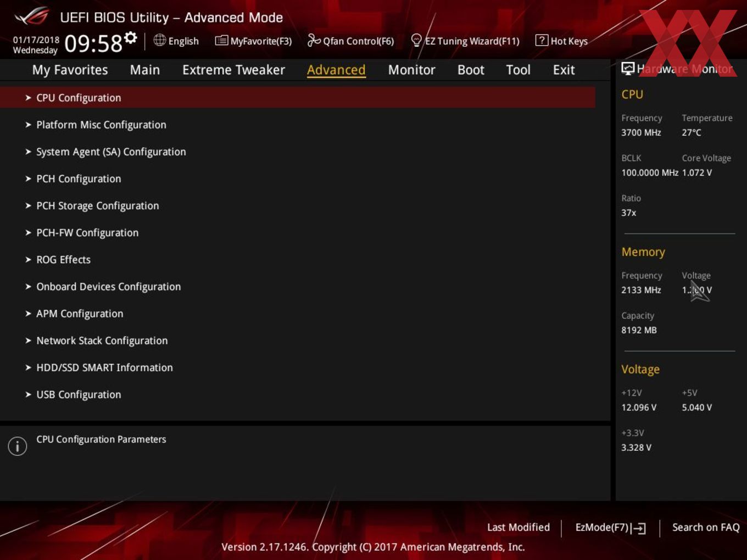747x560 pixels.
Task: Switch to EzMode(F7)
Action: (601, 527)
